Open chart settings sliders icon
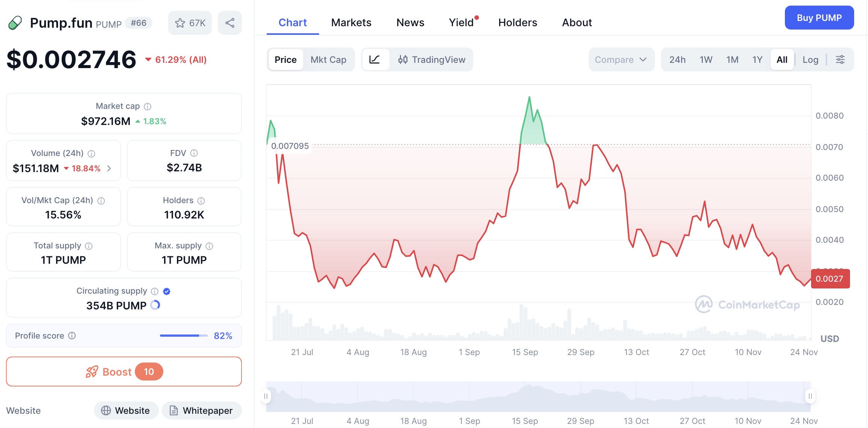Screen dimensions: 868x428 (840, 59)
